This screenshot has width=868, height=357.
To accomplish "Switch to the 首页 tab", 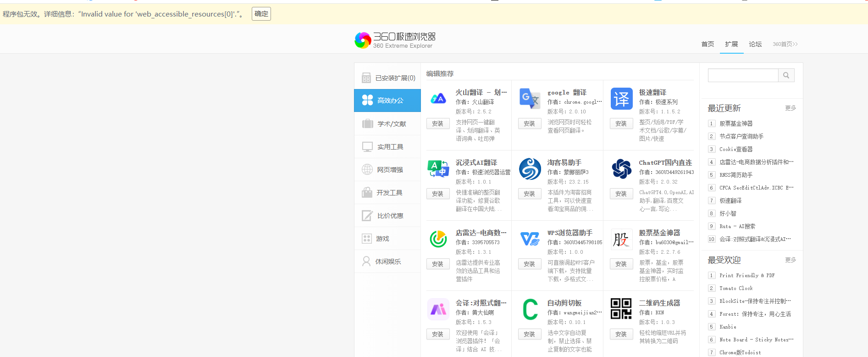I will [x=708, y=44].
